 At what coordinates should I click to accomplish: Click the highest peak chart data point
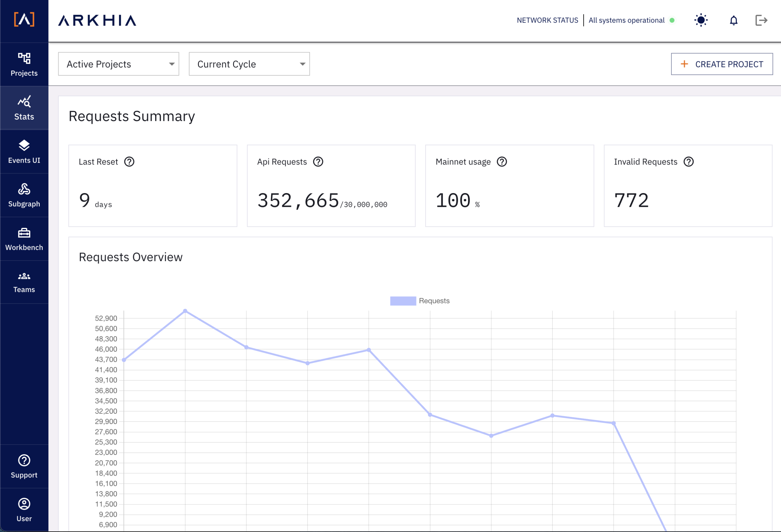tap(185, 311)
